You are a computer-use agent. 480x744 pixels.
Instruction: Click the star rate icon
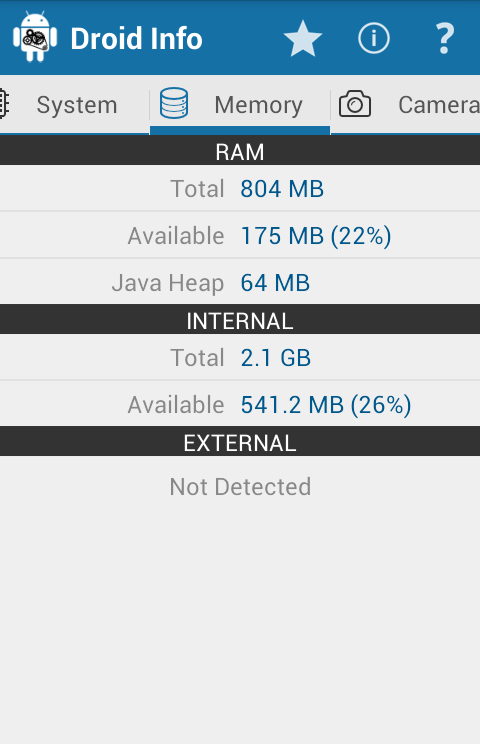pyautogui.click(x=303, y=38)
